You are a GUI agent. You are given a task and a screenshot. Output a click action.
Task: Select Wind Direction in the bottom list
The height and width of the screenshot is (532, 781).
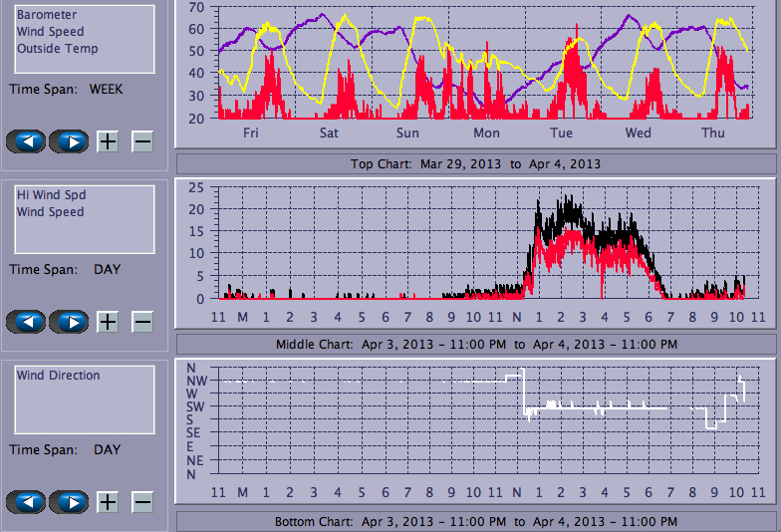pyautogui.click(x=58, y=376)
